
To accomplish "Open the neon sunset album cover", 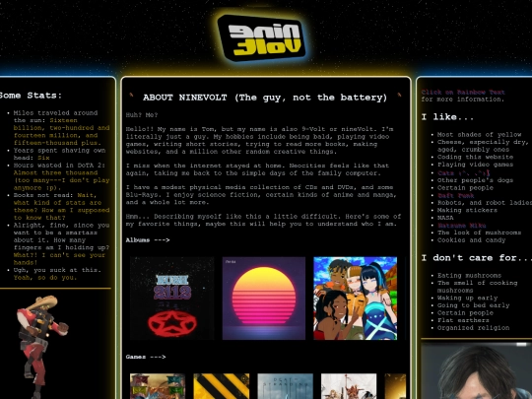I will tap(264, 299).
